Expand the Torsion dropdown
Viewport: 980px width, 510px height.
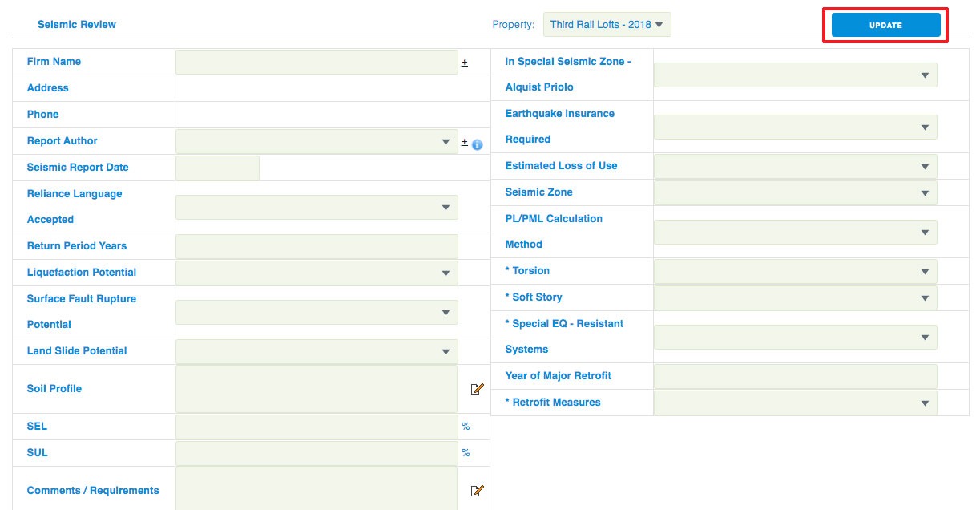coord(796,271)
